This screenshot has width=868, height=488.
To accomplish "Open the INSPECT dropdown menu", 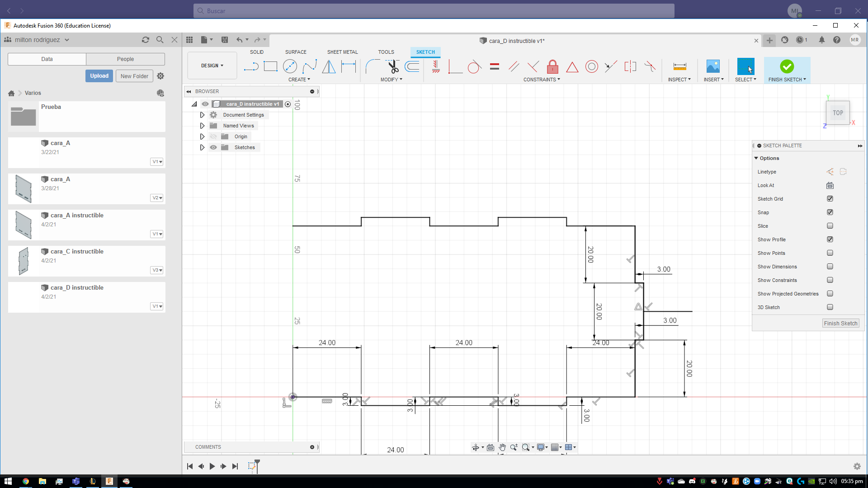I will point(679,80).
